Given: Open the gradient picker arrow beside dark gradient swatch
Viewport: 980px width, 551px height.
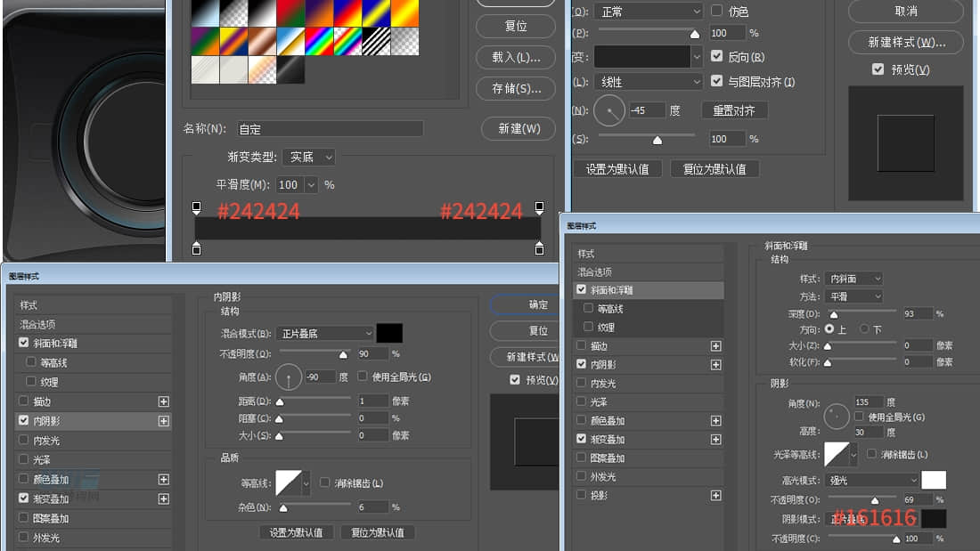Looking at the screenshot, I should point(697,57).
